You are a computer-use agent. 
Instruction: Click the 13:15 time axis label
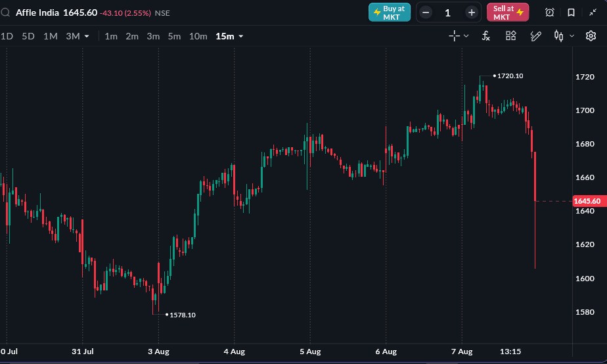point(510,352)
